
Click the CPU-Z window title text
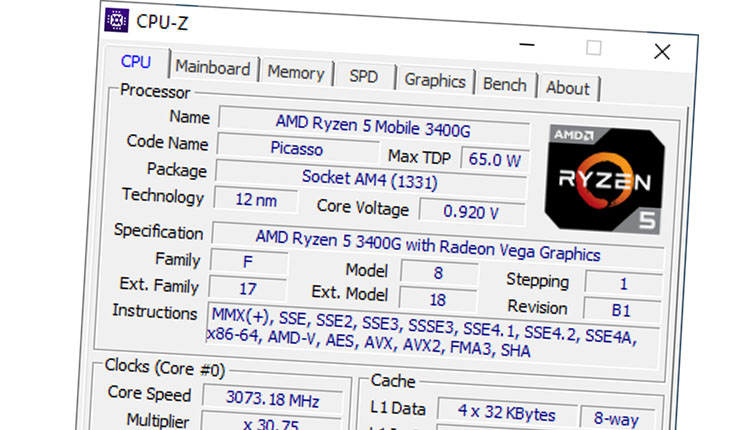coord(162,22)
